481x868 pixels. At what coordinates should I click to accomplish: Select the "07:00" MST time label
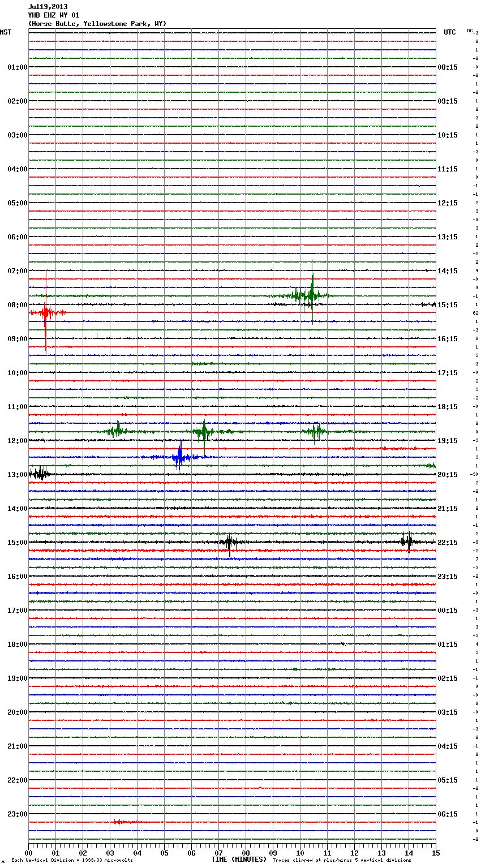(x=17, y=271)
